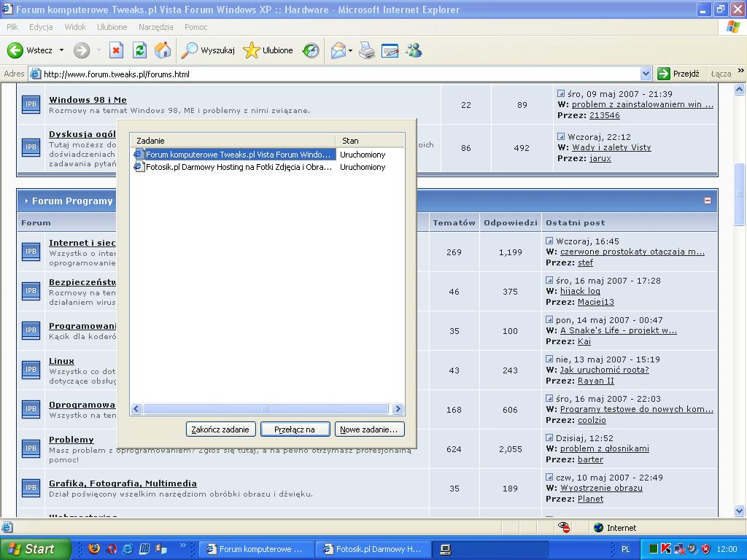Viewport: 747px width, 560px height.
Task: Open the Narzędzia menu
Action: click(155, 27)
